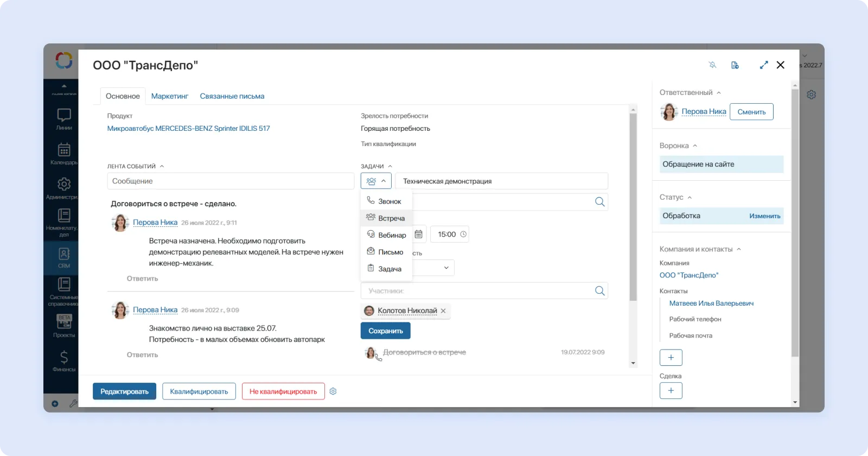This screenshot has width=868, height=456.
Task: Expand the card to full screen
Action: (x=764, y=65)
